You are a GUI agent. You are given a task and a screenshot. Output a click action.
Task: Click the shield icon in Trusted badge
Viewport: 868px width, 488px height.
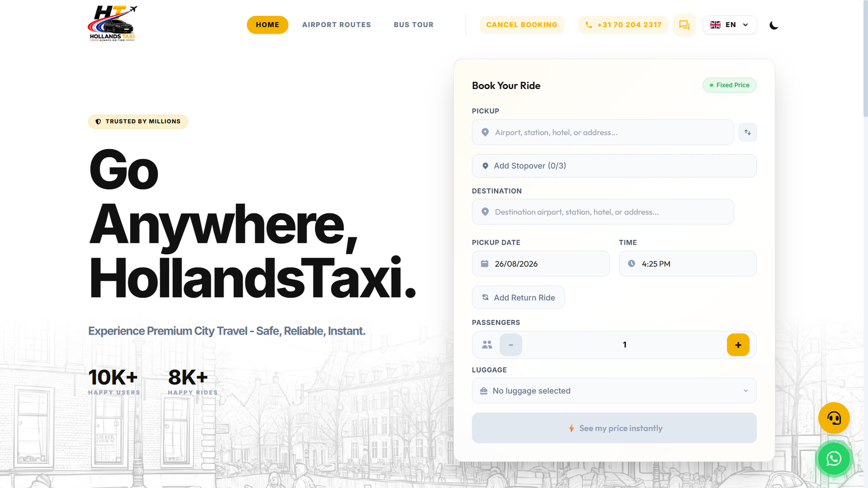pos(98,121)
